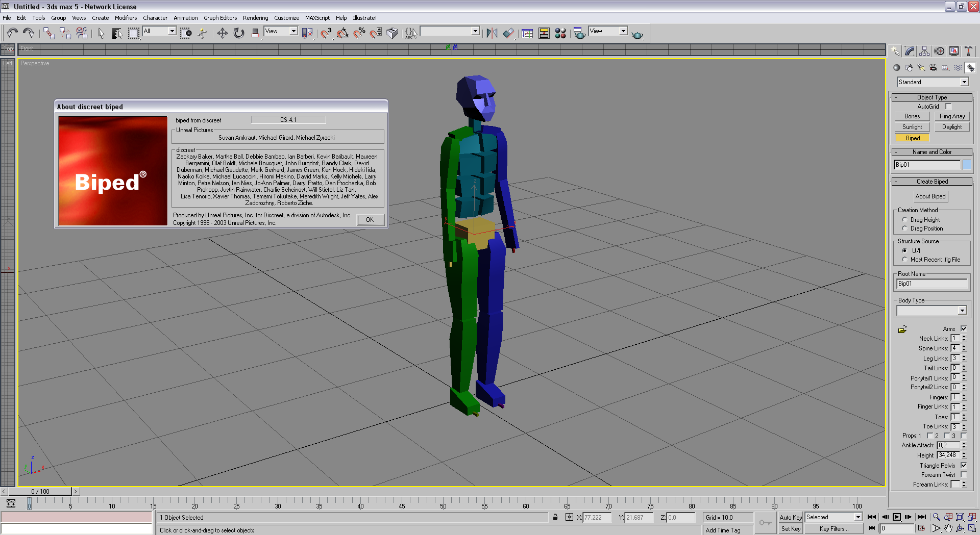Select Most Recent .fig File option
Viewport: 980px width, 535px height.
904,260
